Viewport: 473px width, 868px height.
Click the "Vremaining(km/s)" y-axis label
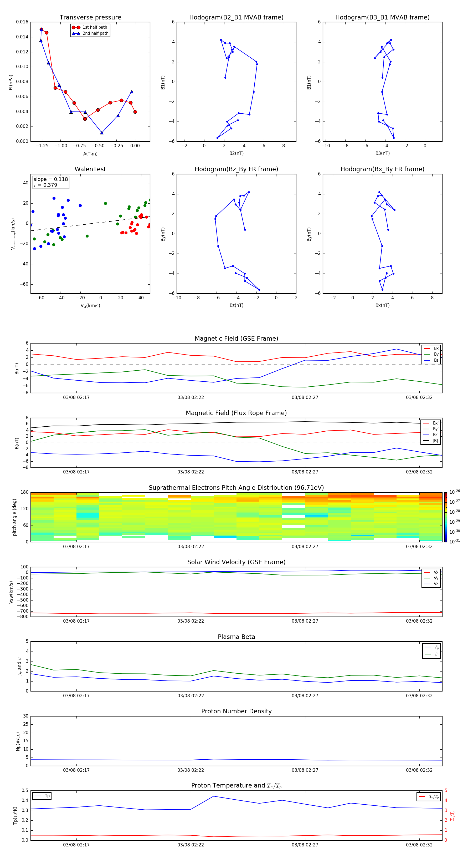tap(13, 234)
